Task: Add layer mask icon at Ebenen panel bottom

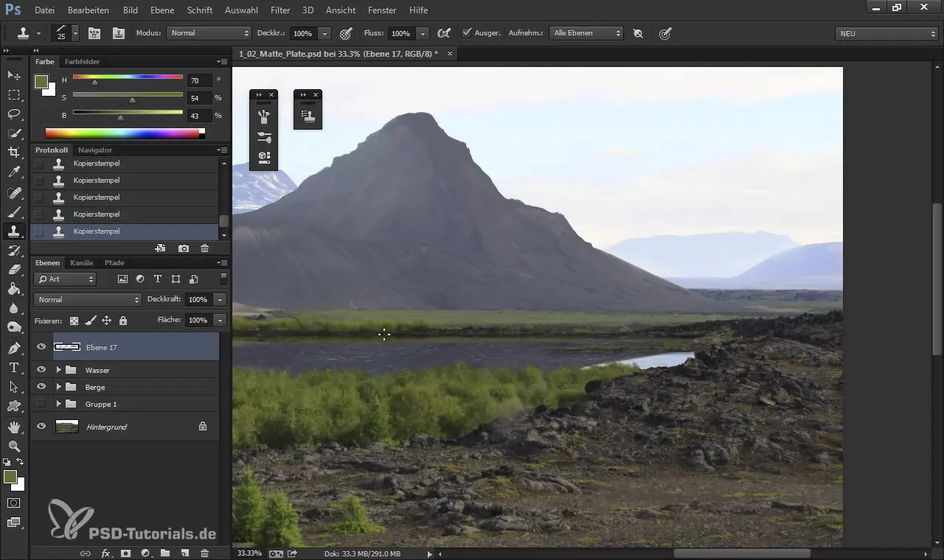Action: 125,553
